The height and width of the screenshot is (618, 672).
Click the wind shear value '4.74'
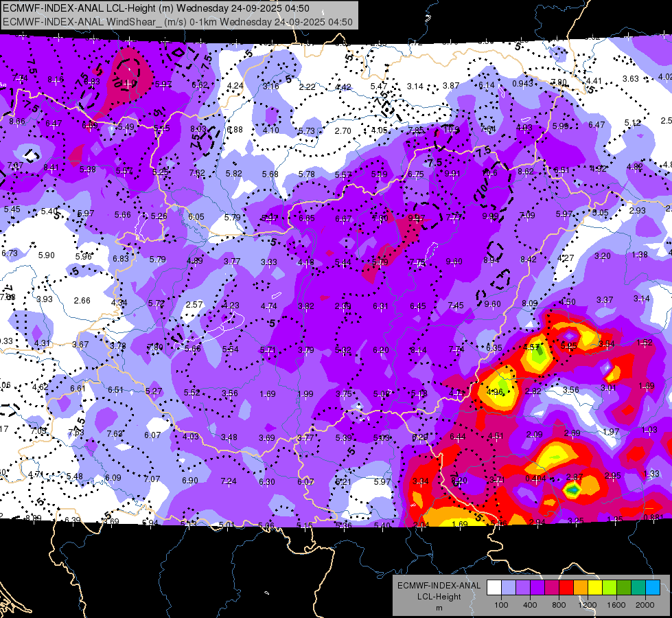point(268,306)
